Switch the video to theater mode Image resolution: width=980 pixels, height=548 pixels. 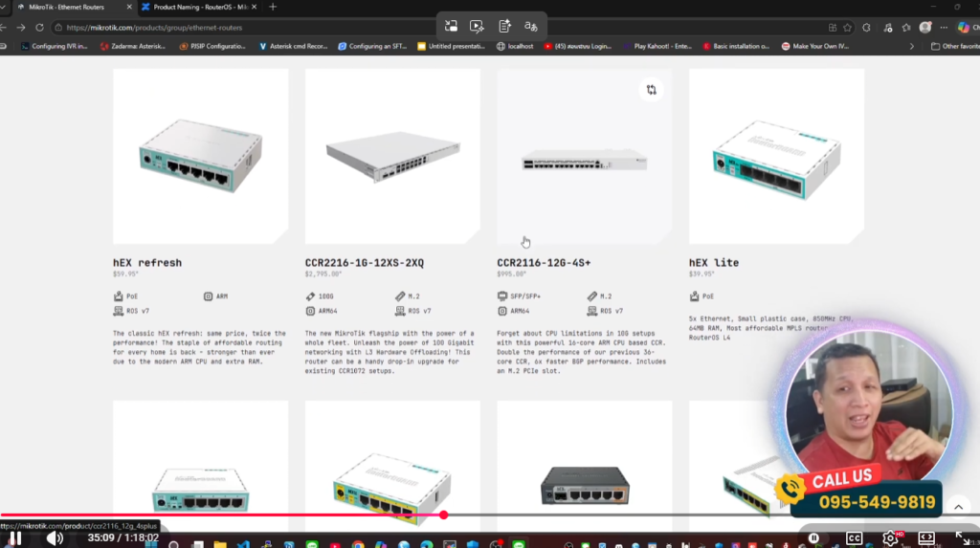click(x=926, y=538)
